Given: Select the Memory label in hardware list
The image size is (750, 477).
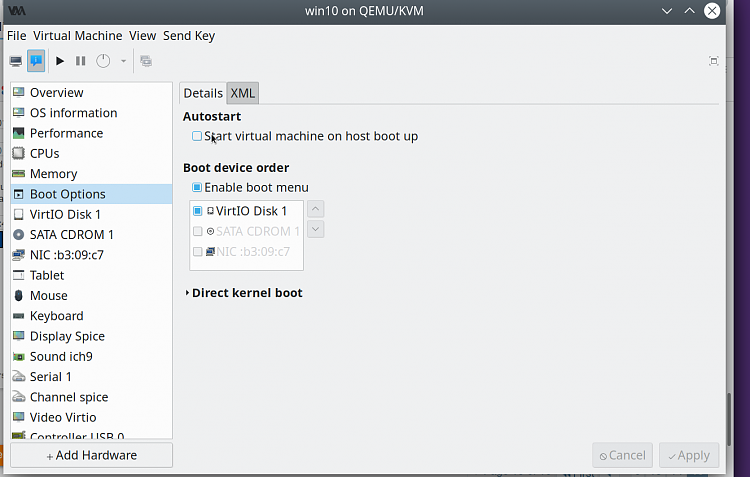Looking at the screenshot, I should (x=54, y=174).
